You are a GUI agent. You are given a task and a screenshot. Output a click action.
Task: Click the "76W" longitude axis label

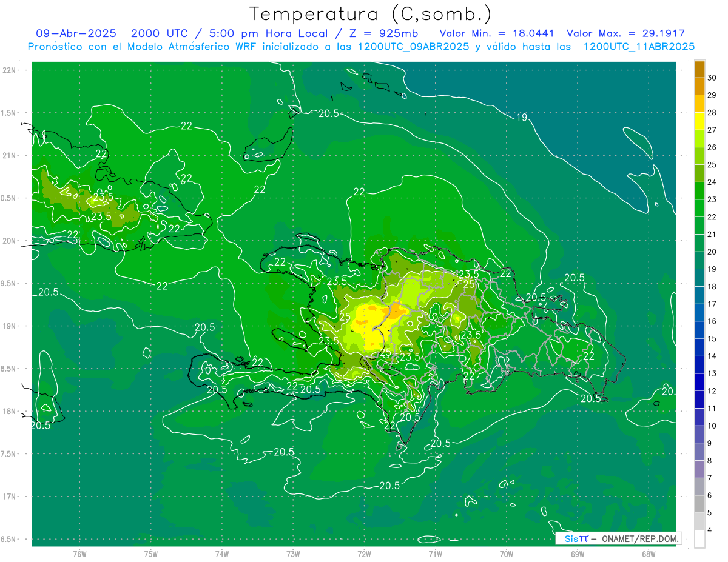79,554
